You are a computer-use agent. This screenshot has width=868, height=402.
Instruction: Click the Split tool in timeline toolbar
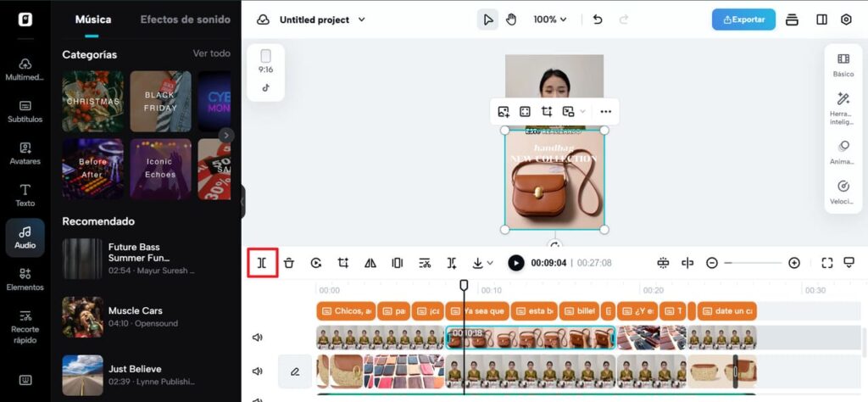tap(262, 263)
